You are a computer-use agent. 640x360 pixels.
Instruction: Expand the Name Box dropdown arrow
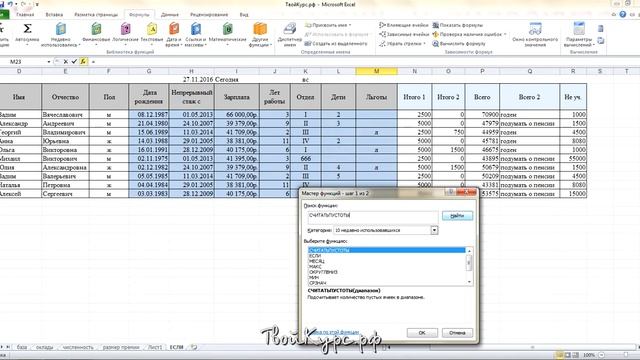[49, 62]
